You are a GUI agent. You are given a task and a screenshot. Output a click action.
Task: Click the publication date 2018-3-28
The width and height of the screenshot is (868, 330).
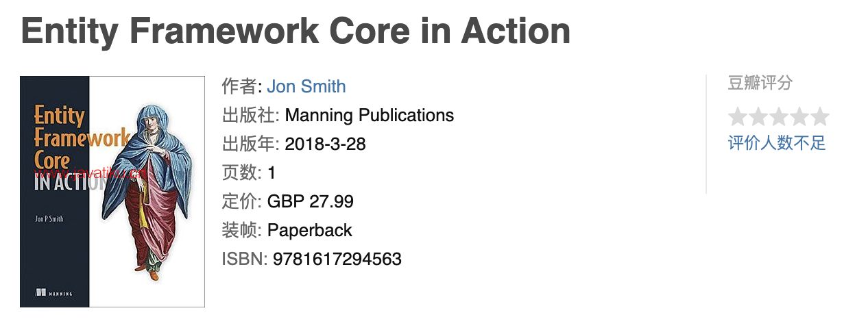point(325,144)
